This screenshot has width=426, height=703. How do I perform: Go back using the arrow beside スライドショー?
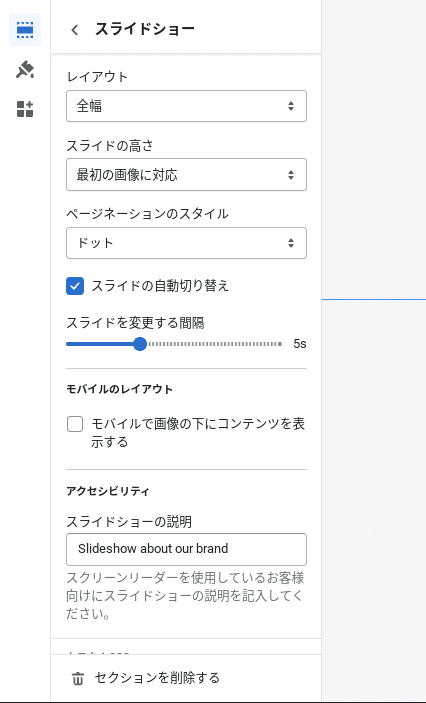(75, 30)
